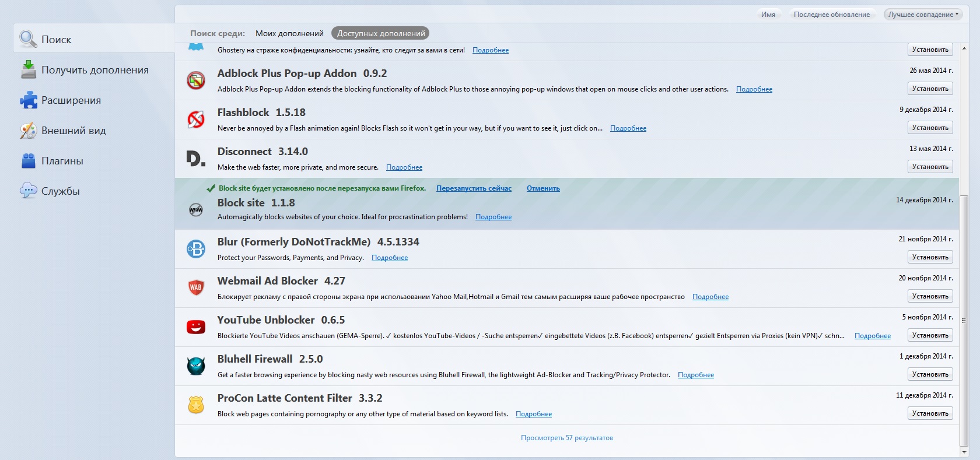This screenshot has height=460, width=980.
Task: Open Подробнее link for Flashblock
Action: tap(628, 128)
